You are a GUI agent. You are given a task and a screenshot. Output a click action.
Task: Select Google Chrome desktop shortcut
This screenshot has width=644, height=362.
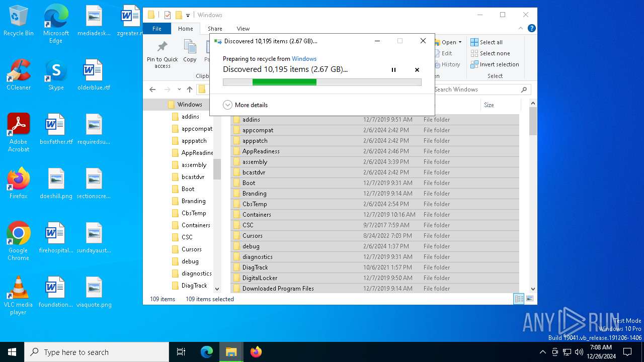19,241
